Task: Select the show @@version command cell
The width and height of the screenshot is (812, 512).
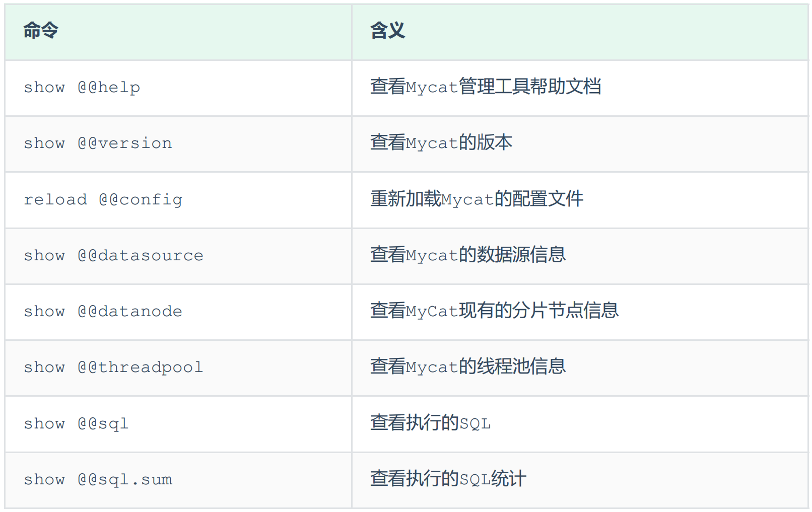Action: click(x=98, y=143)
